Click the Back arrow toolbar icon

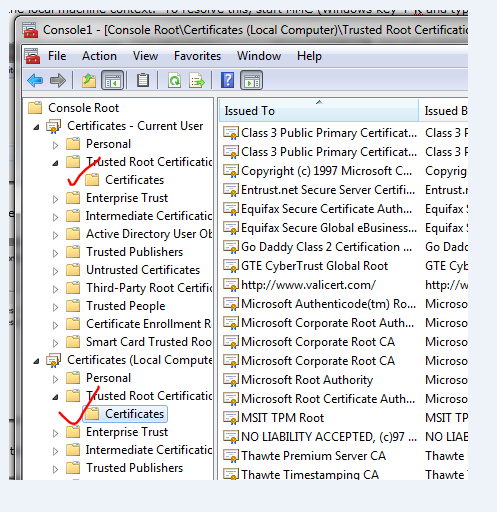click(35, 80)
